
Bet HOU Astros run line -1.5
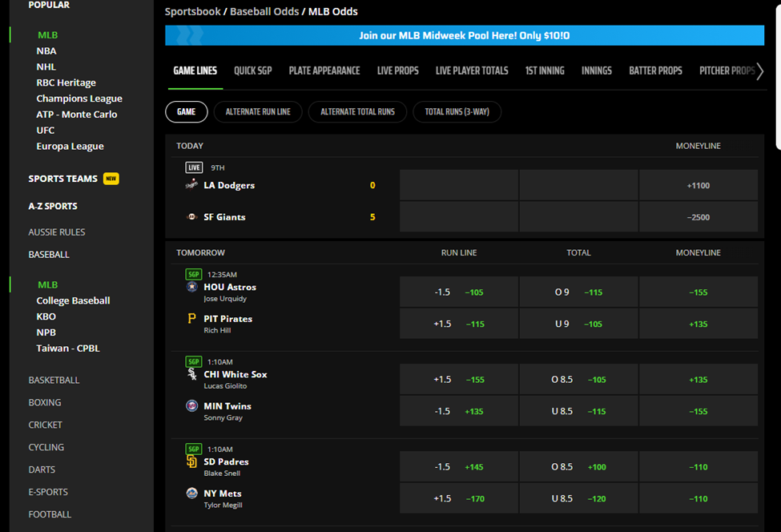tap(459, 292)
